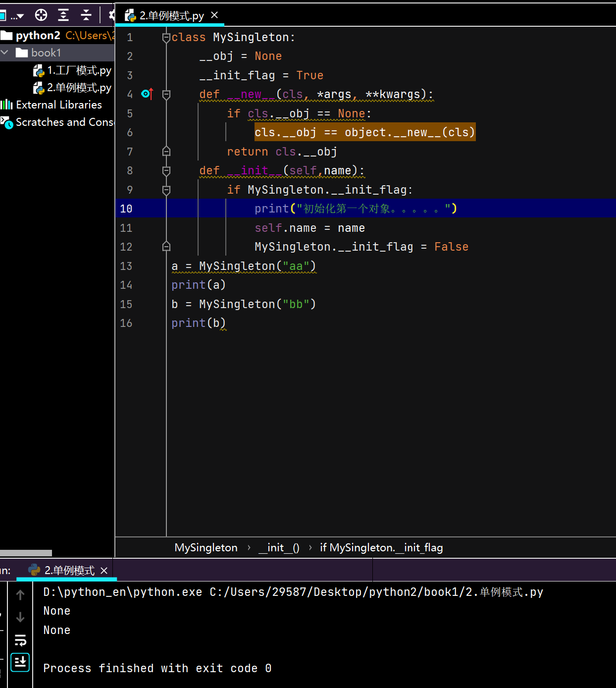Screen dimensions: 616x688
Task: Select Scratches and Consoles in project tree
Action: (57, 122)
